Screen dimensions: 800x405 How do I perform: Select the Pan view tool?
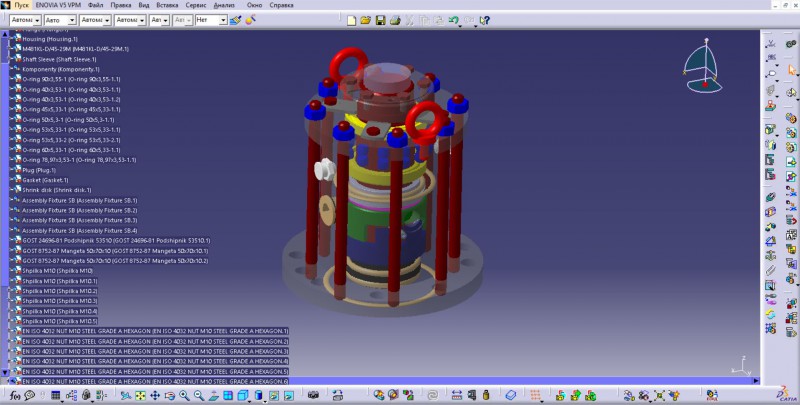[x=155, y=395]
